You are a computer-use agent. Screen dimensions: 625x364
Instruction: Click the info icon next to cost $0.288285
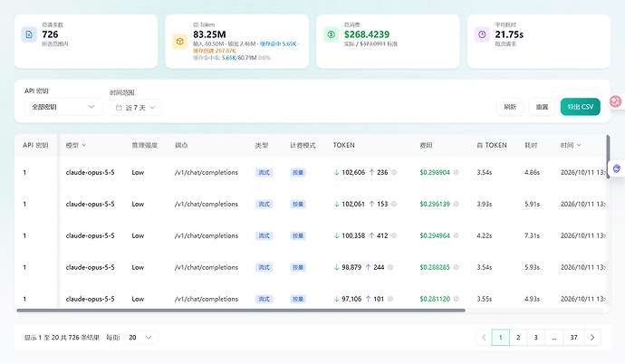point(456,267)
